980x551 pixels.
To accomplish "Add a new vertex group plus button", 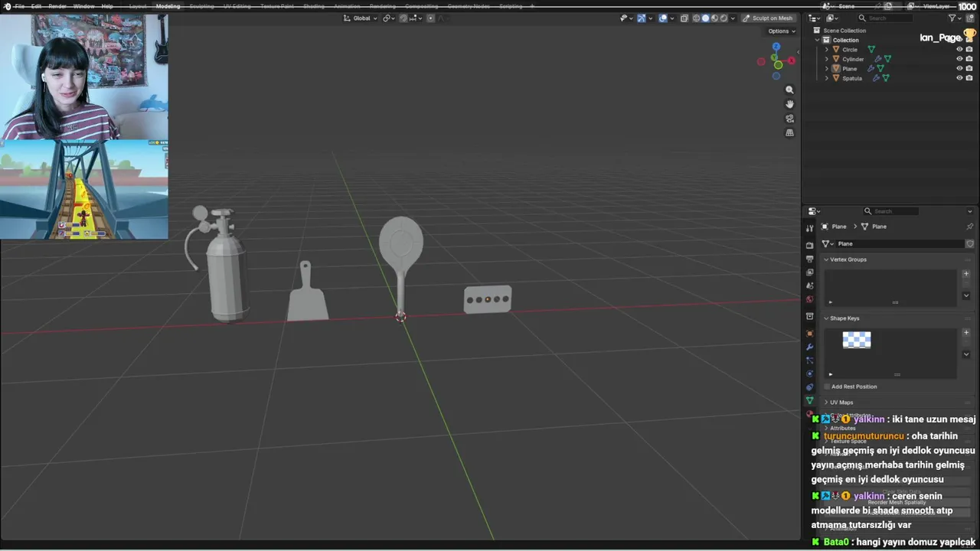I will [966, 274].
